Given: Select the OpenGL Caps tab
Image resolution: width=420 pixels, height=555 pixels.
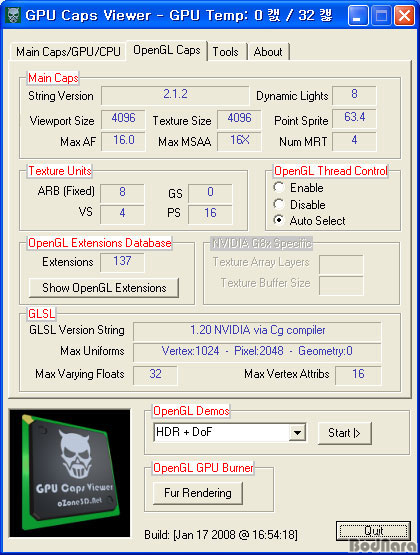Looking at the screenshot, I should point(167,50).
